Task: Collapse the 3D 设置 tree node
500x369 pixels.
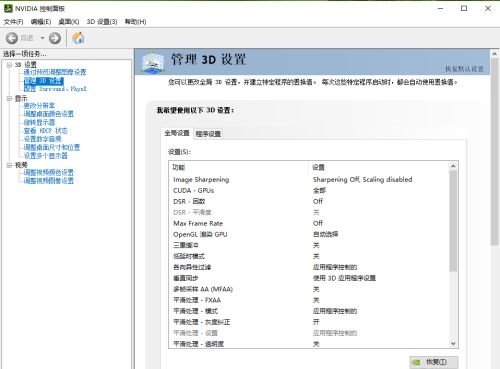Action: point(9,65)
